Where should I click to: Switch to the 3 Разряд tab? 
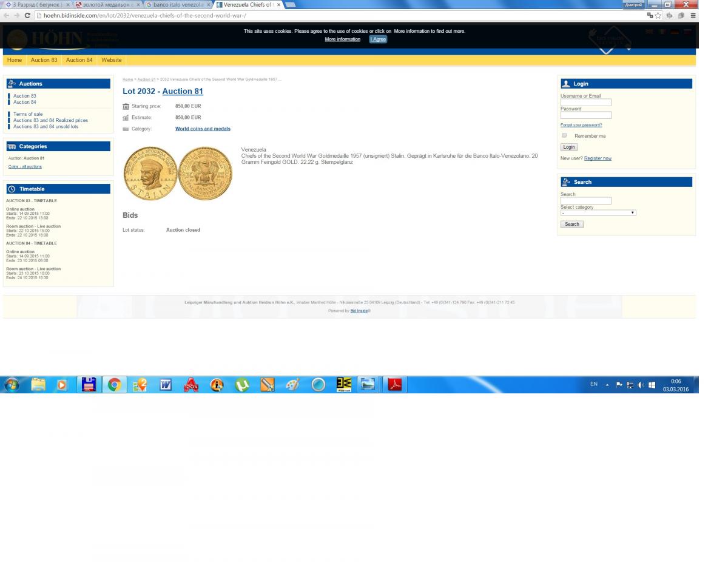37,4
